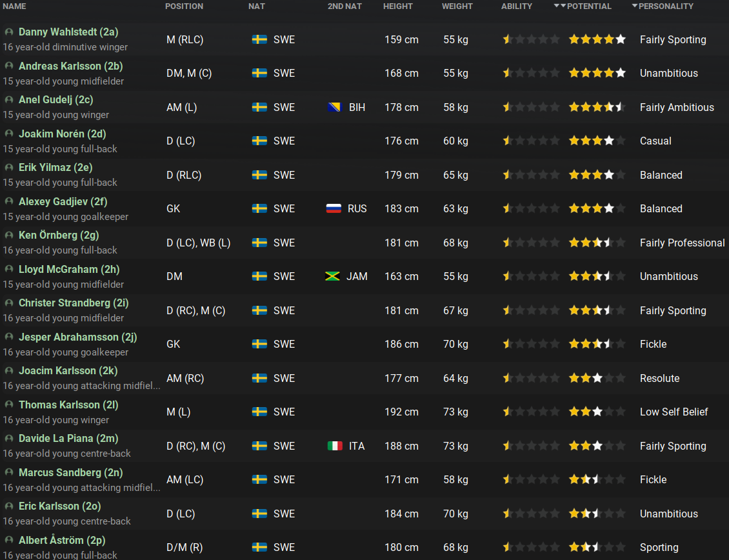The width and height of the screenshot is (729, 560).
Task: Click the Swedish flag in Joakim Norén's row
Action: coord(259,141)
